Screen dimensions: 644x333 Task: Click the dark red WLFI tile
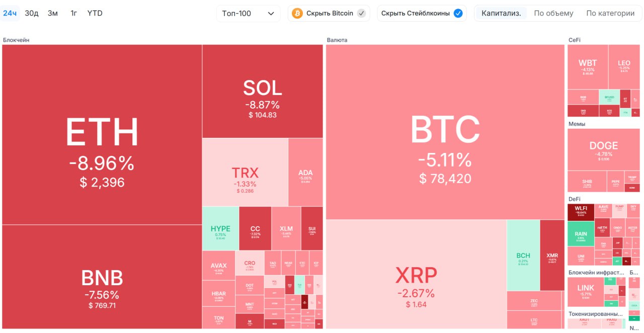point(581,212)
